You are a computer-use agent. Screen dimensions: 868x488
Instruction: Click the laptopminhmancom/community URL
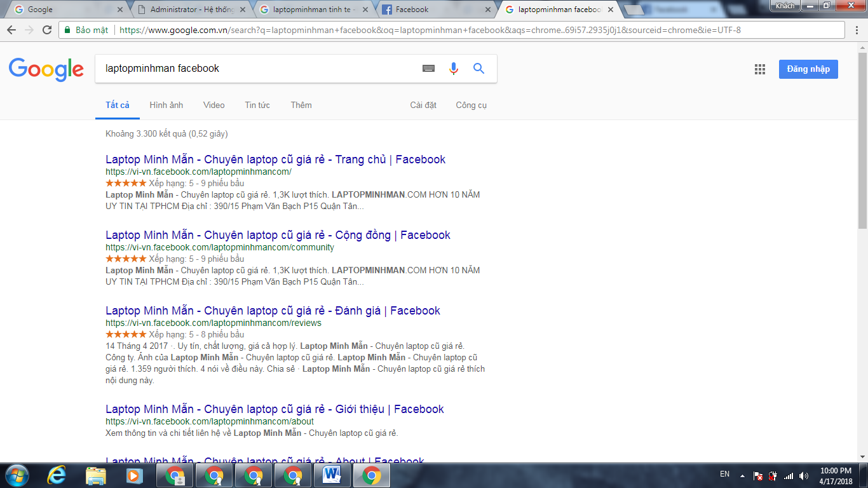(220, 247)
